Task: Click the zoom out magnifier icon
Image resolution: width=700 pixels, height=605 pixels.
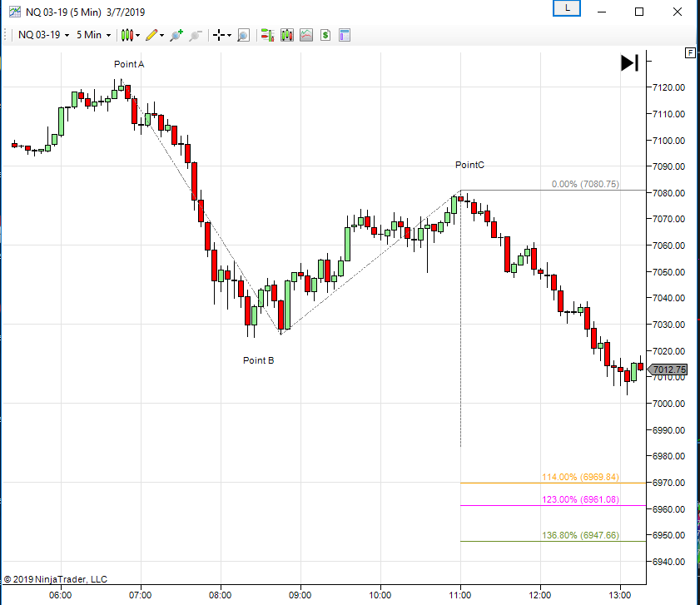Action: [x=195, y=35]
